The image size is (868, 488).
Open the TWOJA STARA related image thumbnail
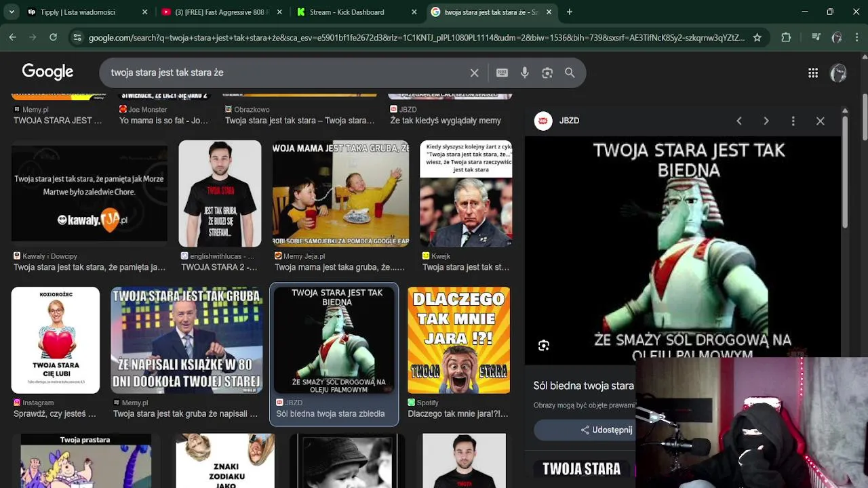(582, 469)
